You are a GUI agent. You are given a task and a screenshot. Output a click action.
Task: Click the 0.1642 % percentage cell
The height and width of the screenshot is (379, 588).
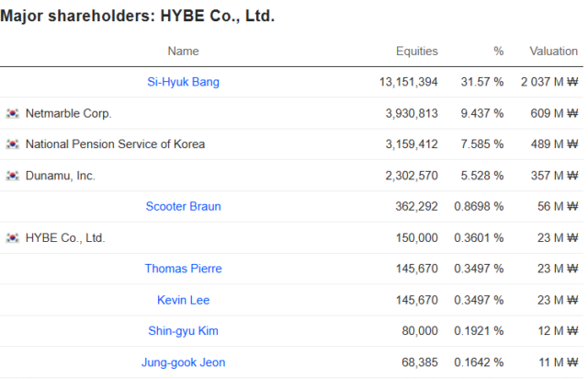coord(479,362)
